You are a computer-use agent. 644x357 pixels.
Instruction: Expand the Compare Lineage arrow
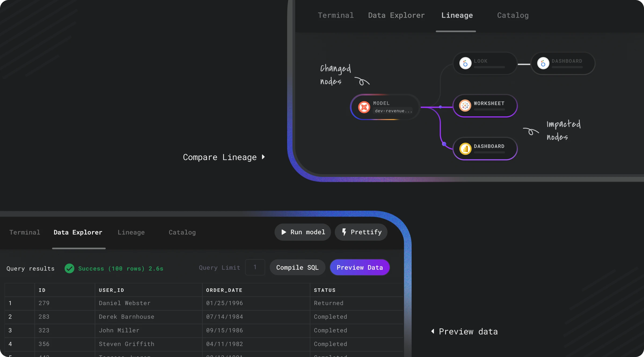[x=263, y=157]
